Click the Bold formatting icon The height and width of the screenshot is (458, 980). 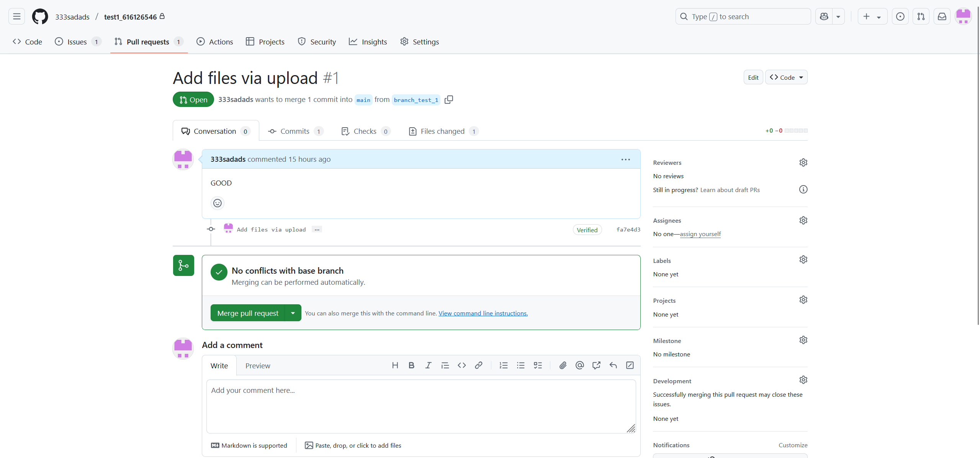click(411, 365)
